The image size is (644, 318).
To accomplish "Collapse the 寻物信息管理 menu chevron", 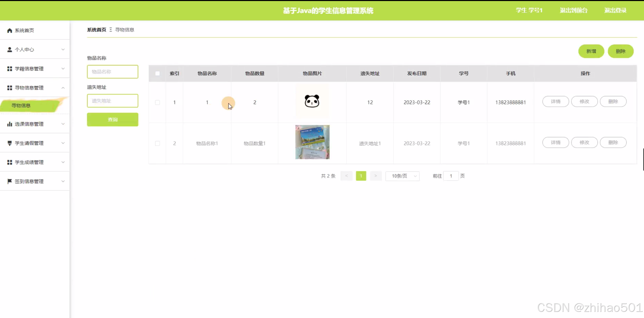I will [63, 88].
